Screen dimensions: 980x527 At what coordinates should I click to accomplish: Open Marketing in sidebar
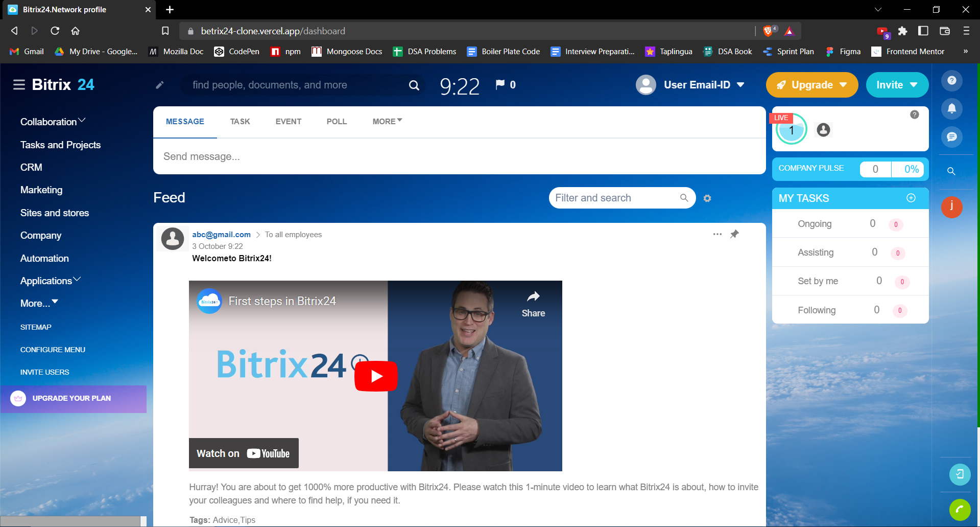(41, 190)
